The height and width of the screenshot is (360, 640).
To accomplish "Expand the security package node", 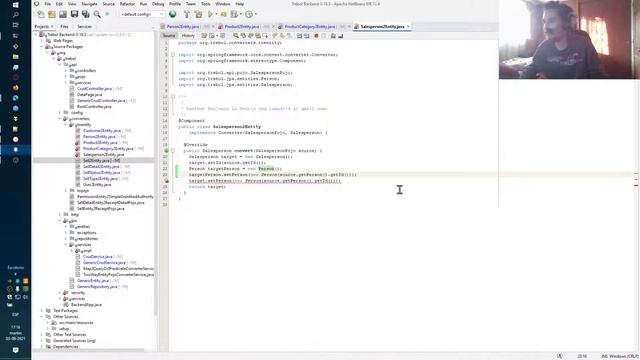I will click(x=60, y=293).
